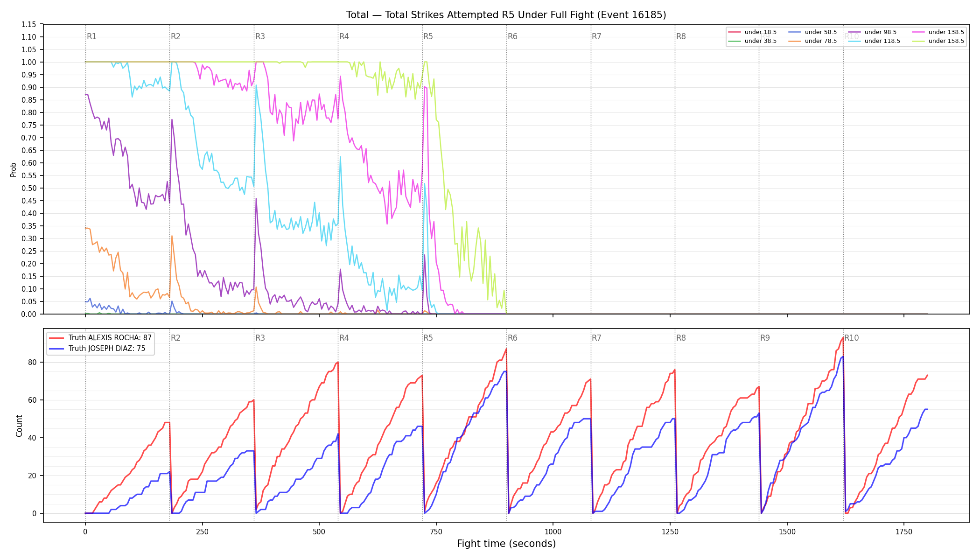Click the R7 round label in Count chart
The width and height of the screenshot is (980, 560).
coord(597,338)
